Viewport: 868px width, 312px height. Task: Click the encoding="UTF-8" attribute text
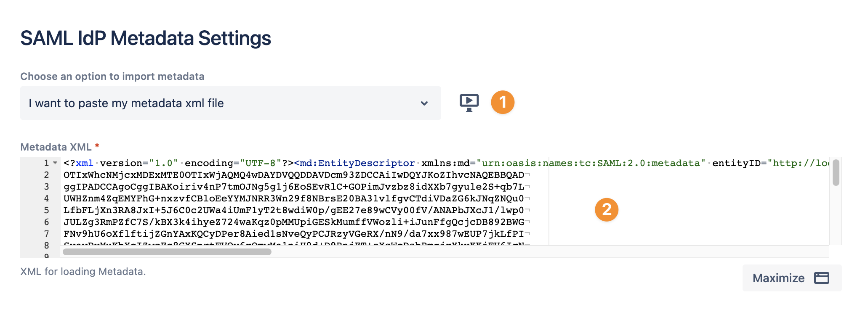point(233,163)
